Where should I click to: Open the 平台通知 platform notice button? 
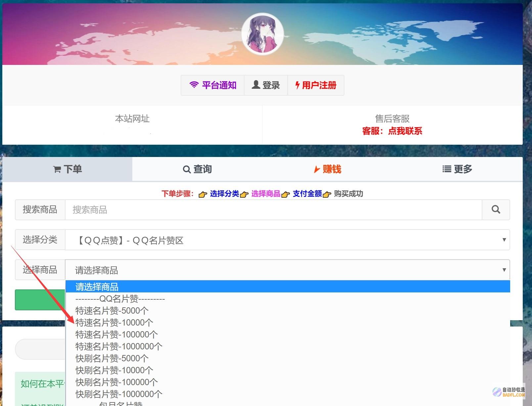coord(212,85)
